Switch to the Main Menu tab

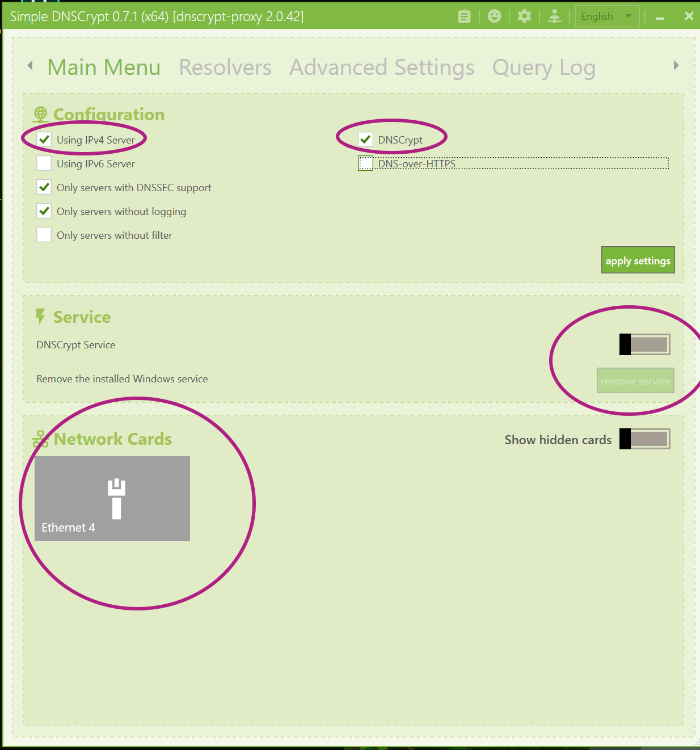pos(104,68)
